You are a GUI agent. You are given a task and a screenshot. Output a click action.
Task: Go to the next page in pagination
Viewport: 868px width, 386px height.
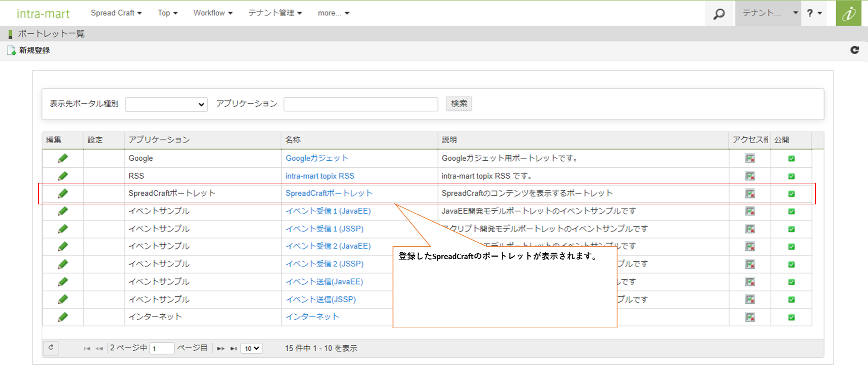[x=220, y=349]
